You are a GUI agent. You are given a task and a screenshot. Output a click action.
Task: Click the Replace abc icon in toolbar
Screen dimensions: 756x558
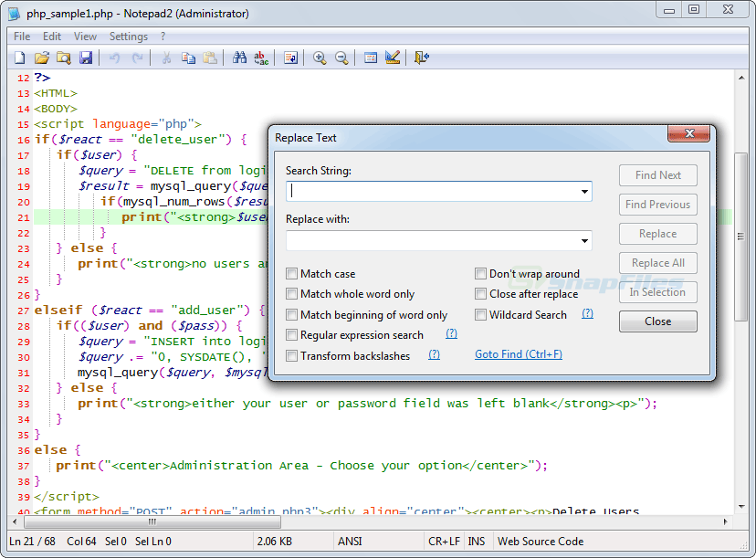click(261, 58)
